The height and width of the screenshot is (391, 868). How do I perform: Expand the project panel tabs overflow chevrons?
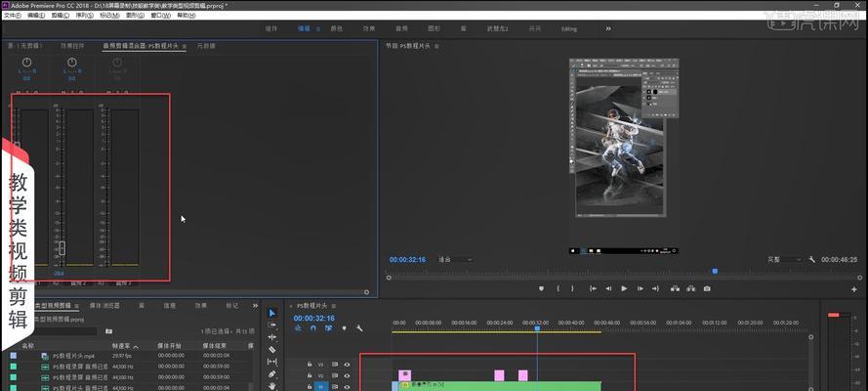point(255,305)
